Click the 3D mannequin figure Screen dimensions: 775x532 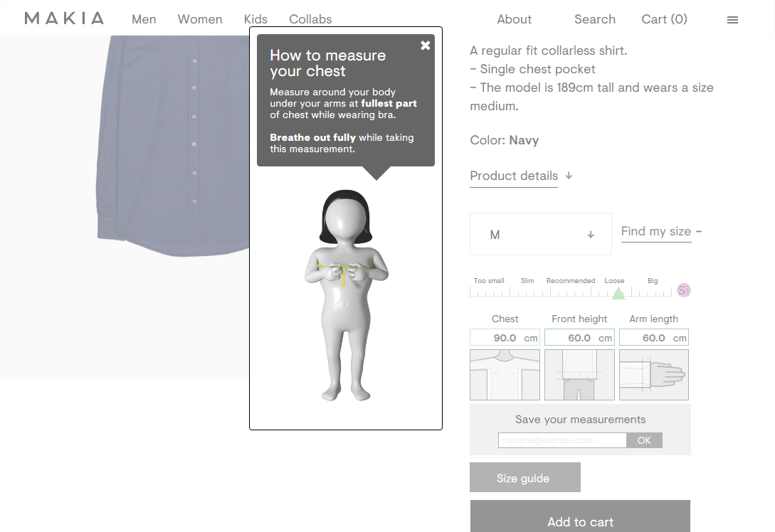coord(346,295)
